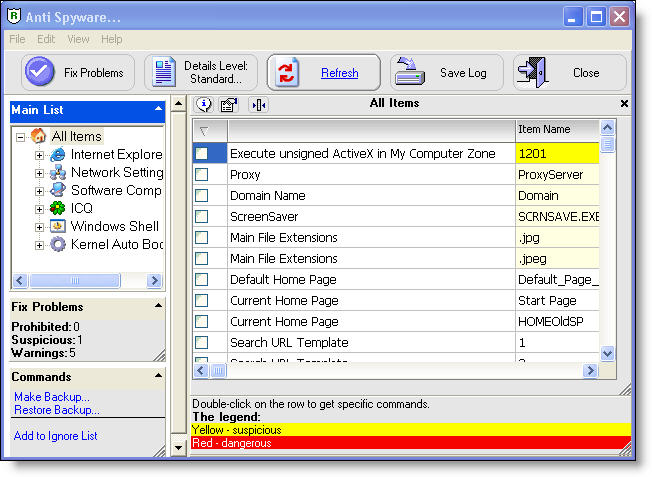
Task: Click the column-fit icon above the list
Action: [258, 104]
